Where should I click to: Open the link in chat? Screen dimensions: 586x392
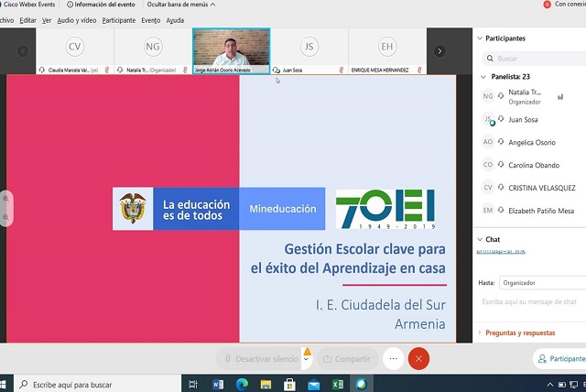pyautogui.click(x=501, y=251)
